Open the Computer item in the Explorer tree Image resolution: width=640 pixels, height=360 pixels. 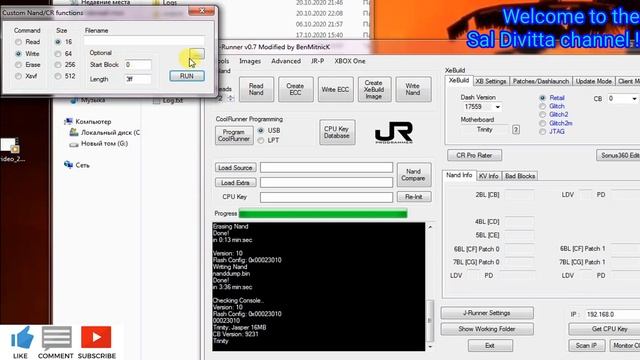click(x=88, y=122)
